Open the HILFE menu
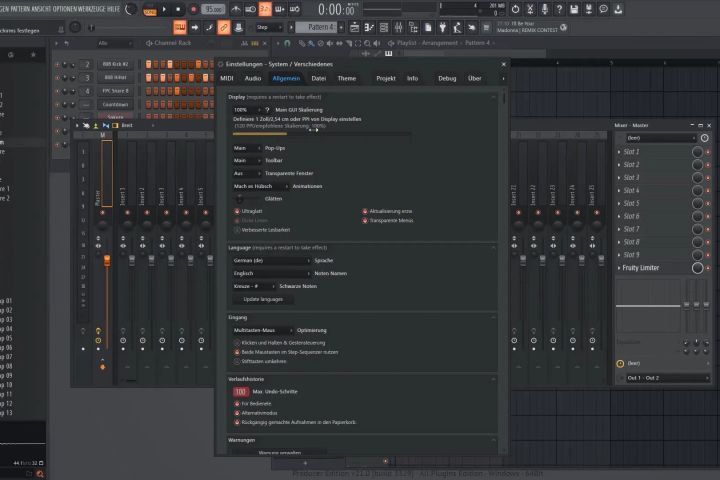 pyautogui.click(x=114, y=9)
